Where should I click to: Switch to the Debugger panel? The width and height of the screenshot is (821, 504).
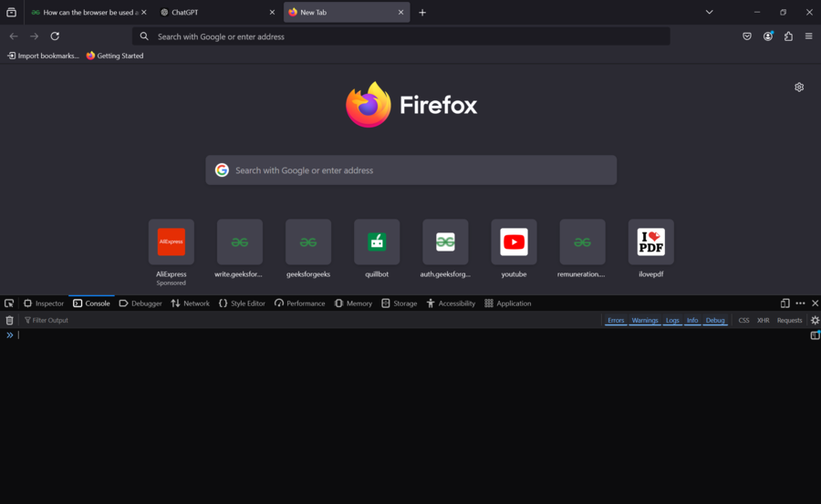coord(140,303)
